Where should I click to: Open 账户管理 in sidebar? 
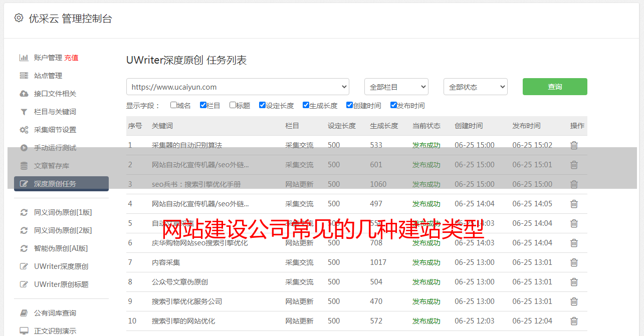tap(48, 58)
